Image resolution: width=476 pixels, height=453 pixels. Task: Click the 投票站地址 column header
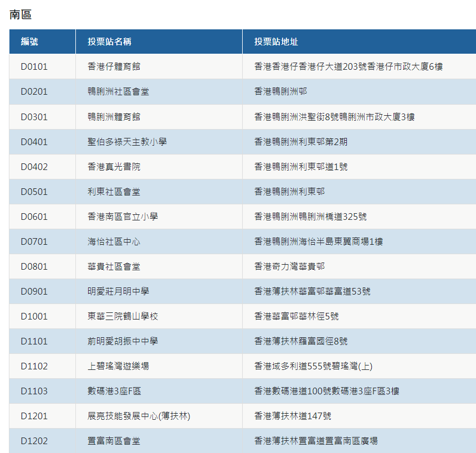[x=276, y=42]
